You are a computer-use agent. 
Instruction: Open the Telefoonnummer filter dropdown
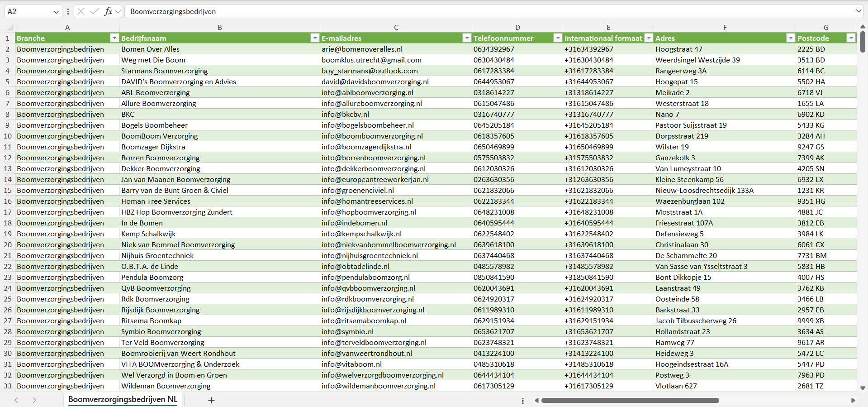[x=558, y=38]
